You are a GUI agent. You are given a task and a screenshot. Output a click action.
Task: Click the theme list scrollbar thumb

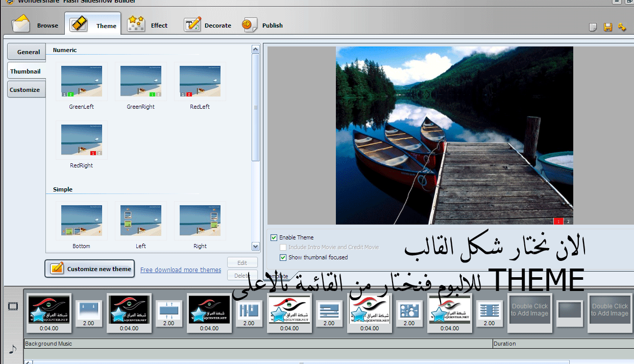coord(256,107)
